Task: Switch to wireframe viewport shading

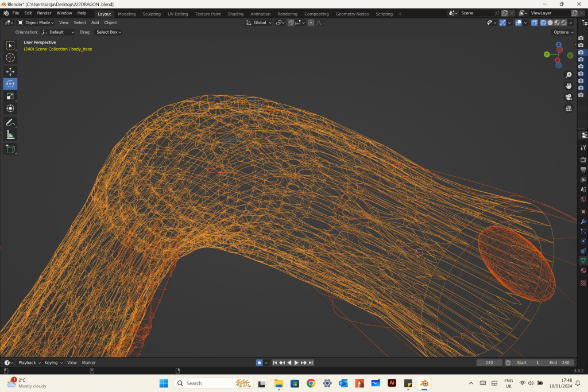Action: point(543,23)
